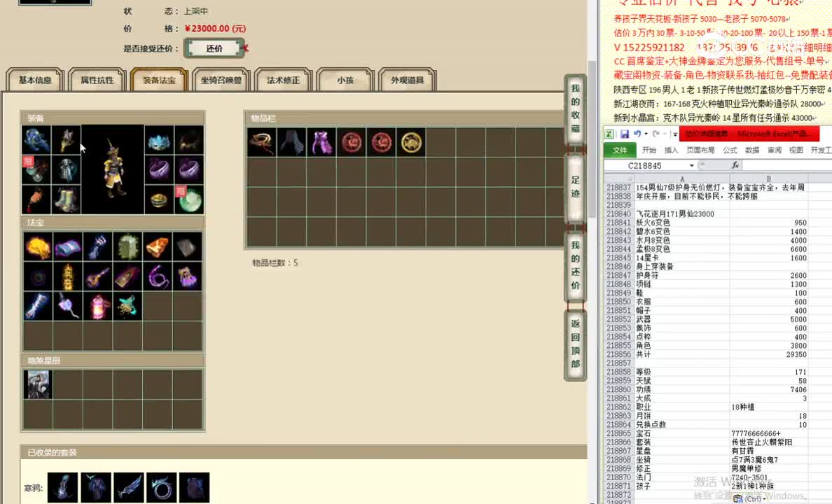Image resolution: width=832 pixels, height=504 pixels.
Task: Switch to the 外观道具 tab
Action: point(408,80)
